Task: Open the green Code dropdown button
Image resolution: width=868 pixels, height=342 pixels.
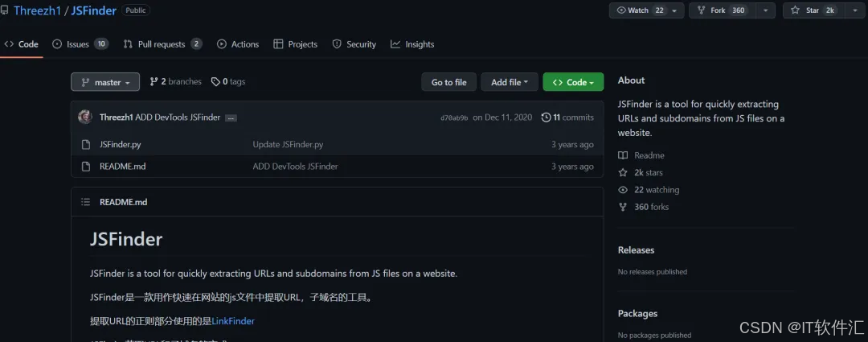Action: tap(573, 82)
